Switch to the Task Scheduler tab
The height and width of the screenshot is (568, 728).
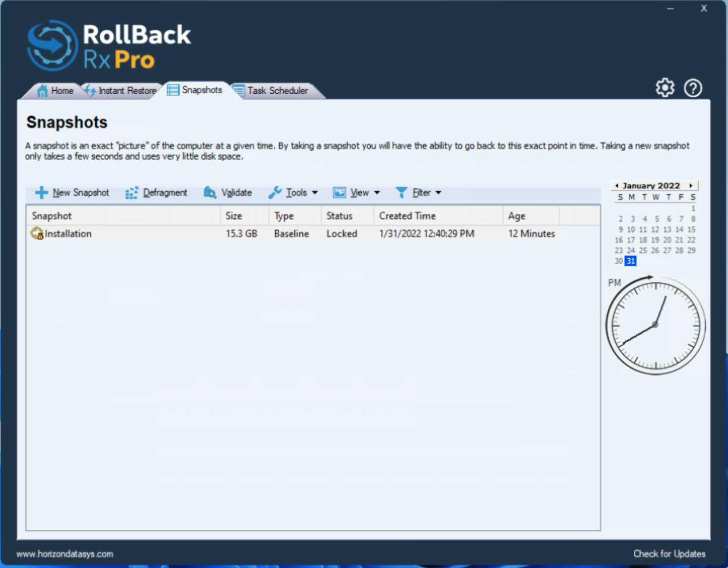(278, 90)
